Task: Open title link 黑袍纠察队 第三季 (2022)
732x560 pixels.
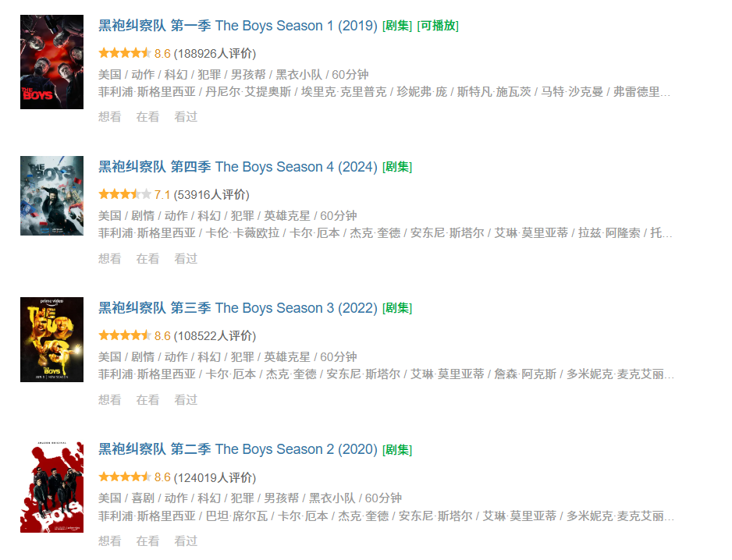Action: pyautogui.click(x=237, y=308)
